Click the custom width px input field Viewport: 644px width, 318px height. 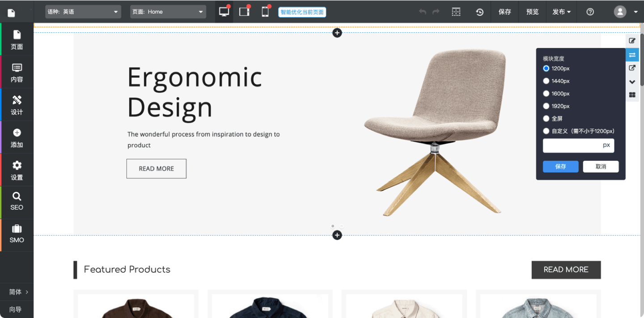tap(572, 146)
